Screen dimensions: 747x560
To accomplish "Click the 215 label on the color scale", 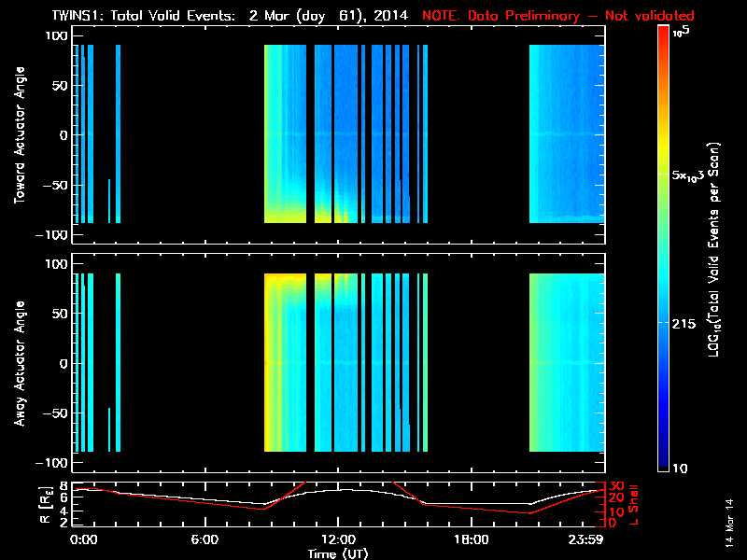I will pos(687,322).
